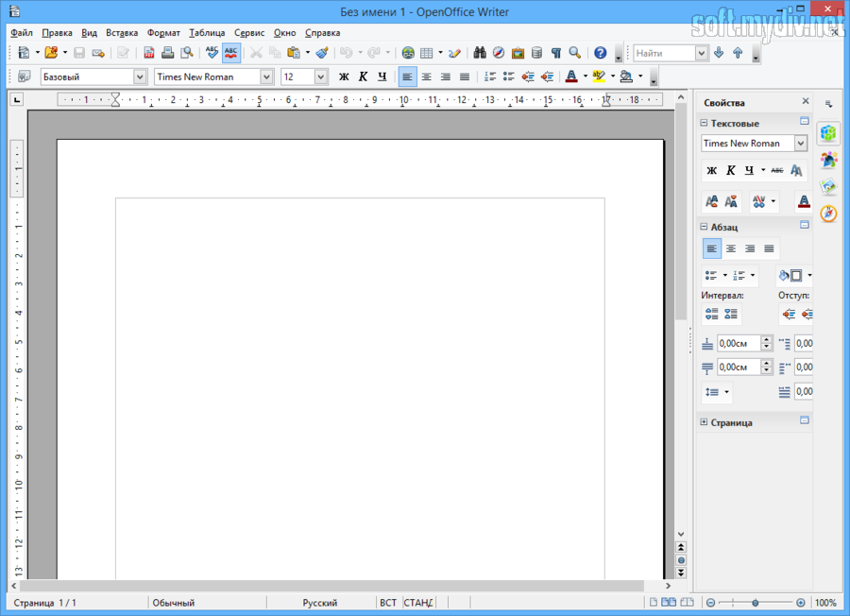Close the Свойства sidebar panel
The image size is (850, 616).
806,101
